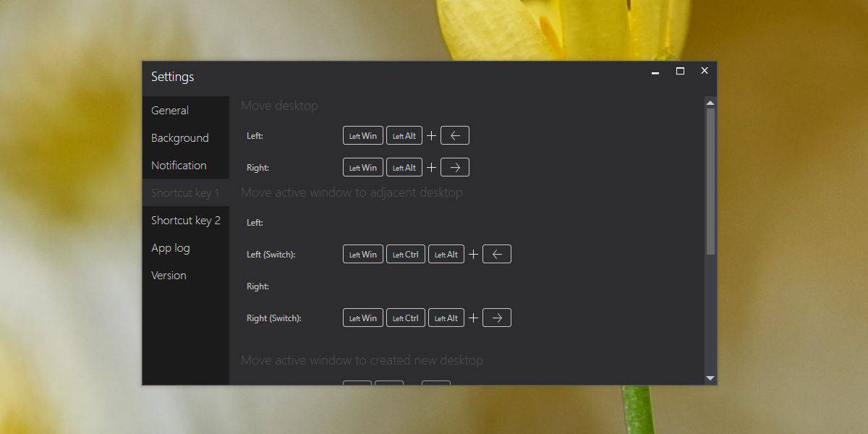Click Left Ctrl key in Right (Switch) row
The width and height of the screenshot is (868, 434).
pyautogui.click(x=406, y=318)
